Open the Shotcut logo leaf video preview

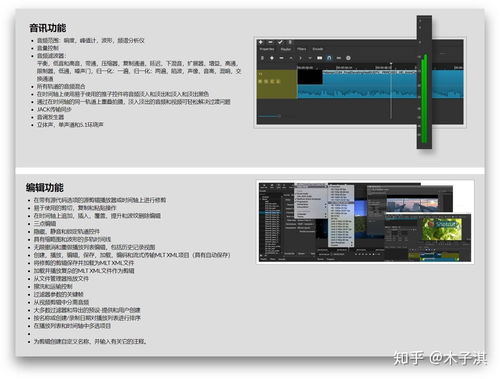click(x=442, y=229)
